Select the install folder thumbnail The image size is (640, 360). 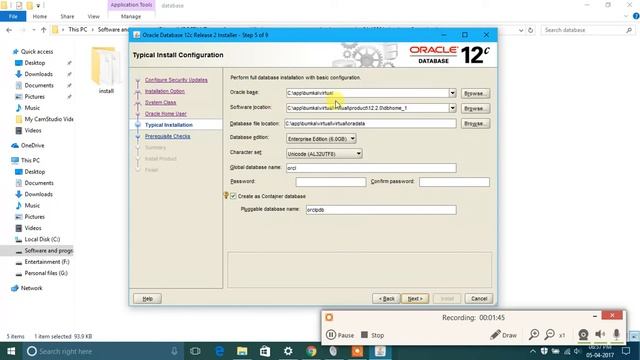[106, 70]
